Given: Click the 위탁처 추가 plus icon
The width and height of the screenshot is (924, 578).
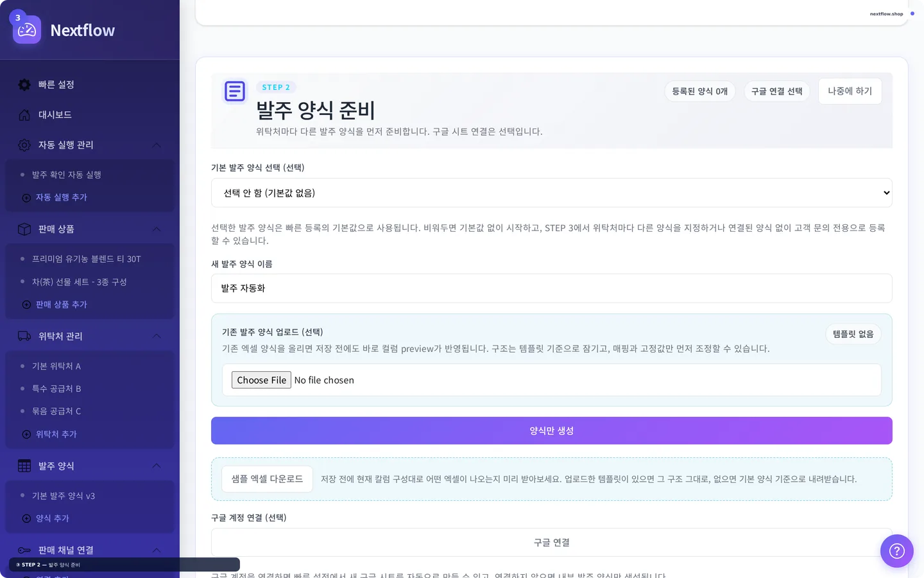Looking at the screenshot, I should pyautogui.click(x=26, y=434).
